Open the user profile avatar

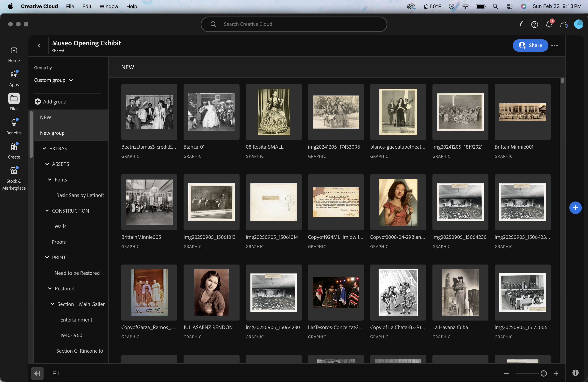coord(578,24)
